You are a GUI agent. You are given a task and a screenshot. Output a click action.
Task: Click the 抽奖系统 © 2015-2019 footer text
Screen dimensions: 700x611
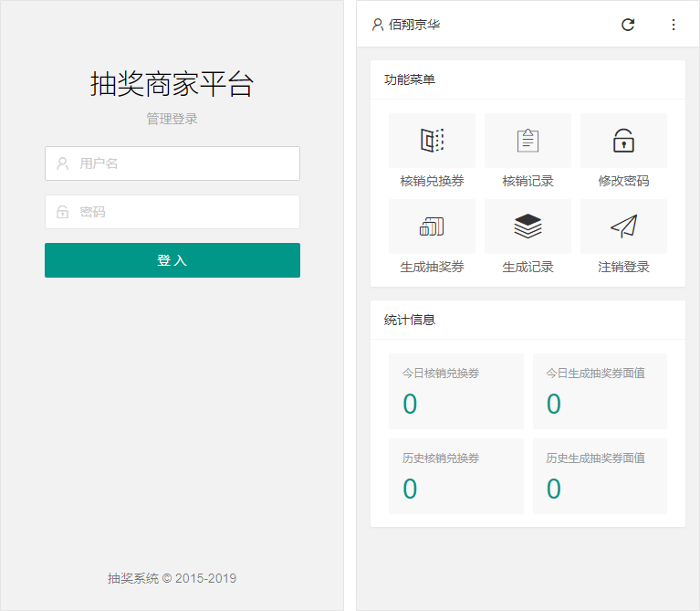172,578
